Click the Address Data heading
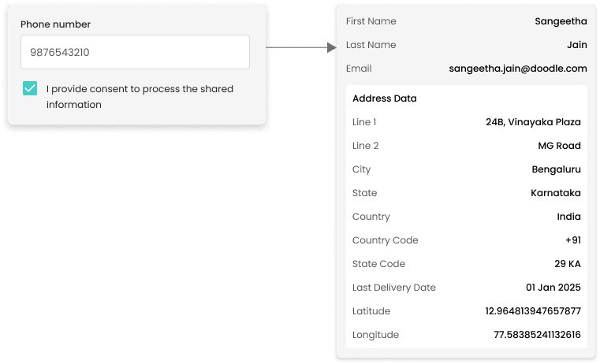The image size is (600, 364). tap(385, 98)
